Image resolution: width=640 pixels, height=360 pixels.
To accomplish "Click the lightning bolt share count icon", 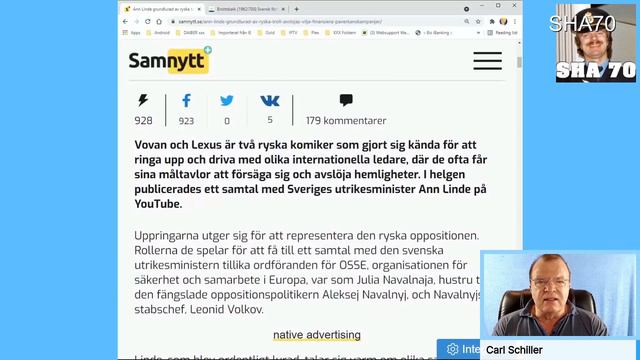I will coord(143,100).
